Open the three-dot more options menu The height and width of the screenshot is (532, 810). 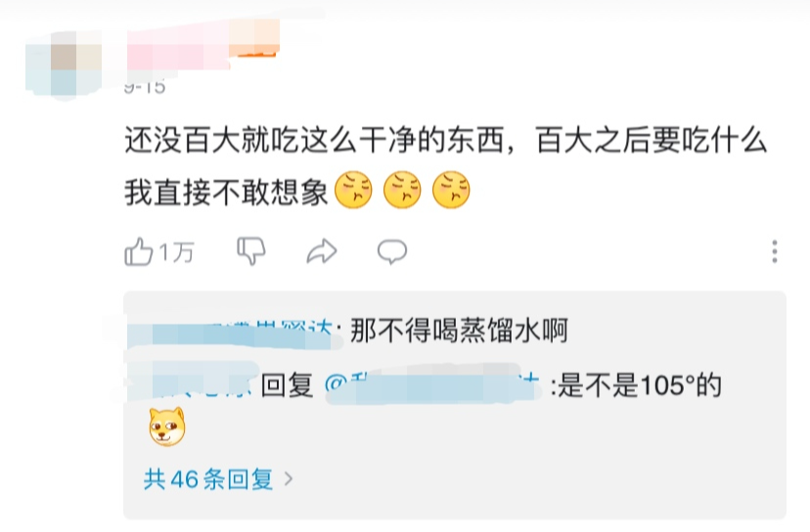pos(775,251)
